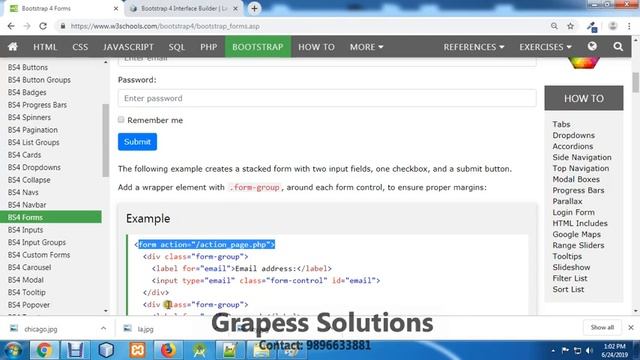The image size is (640, 360).
Task: Click the extension icon beside the bookmark star
Action: point(592,27)
